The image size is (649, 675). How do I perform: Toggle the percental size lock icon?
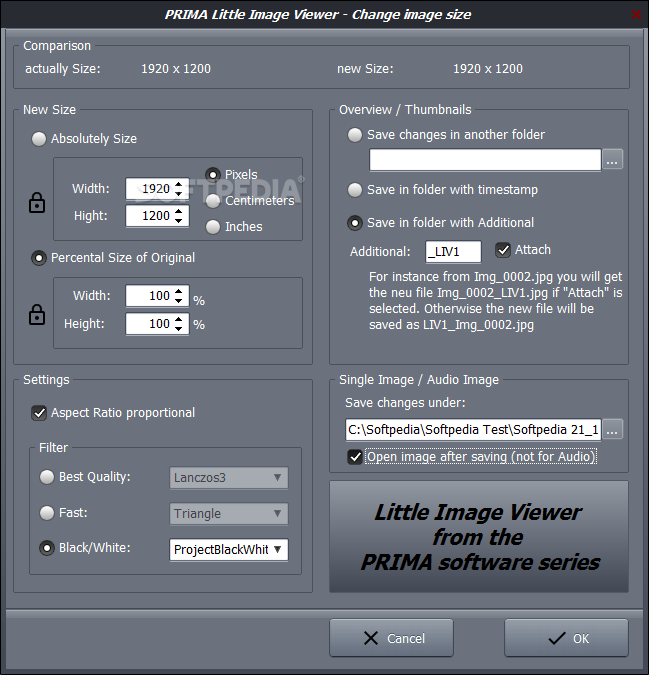(x=37, y=315)
